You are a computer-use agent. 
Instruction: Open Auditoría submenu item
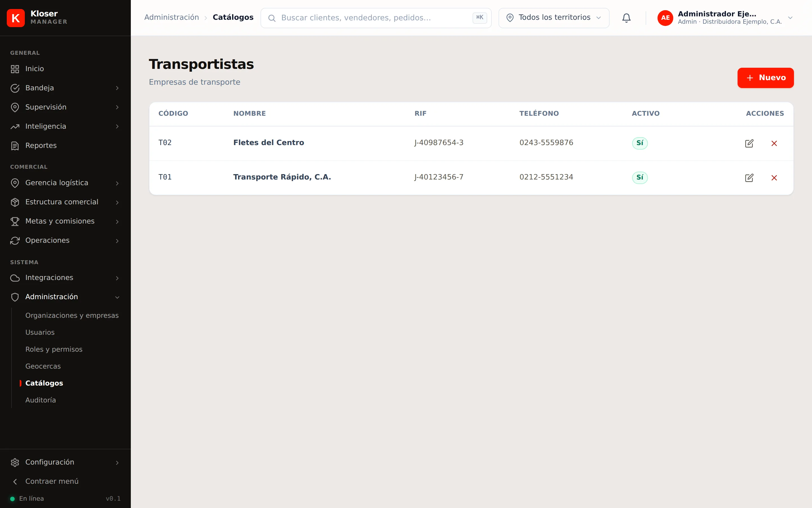41,400
